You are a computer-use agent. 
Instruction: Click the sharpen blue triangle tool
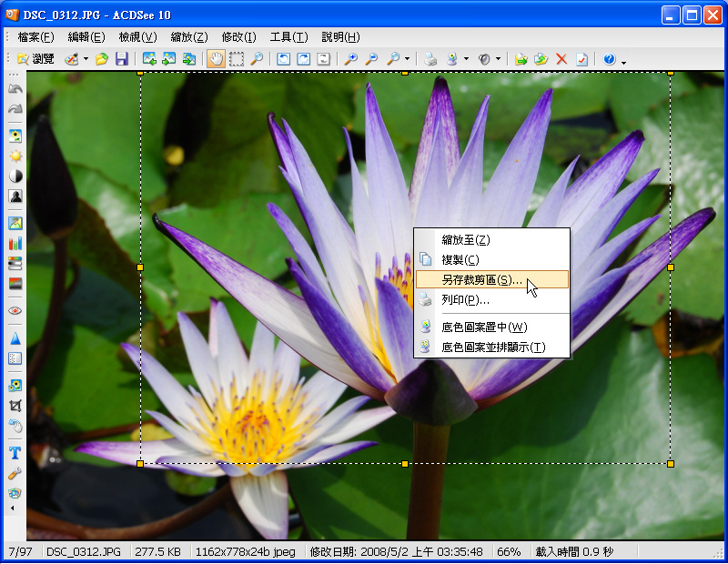coord(15,338)
